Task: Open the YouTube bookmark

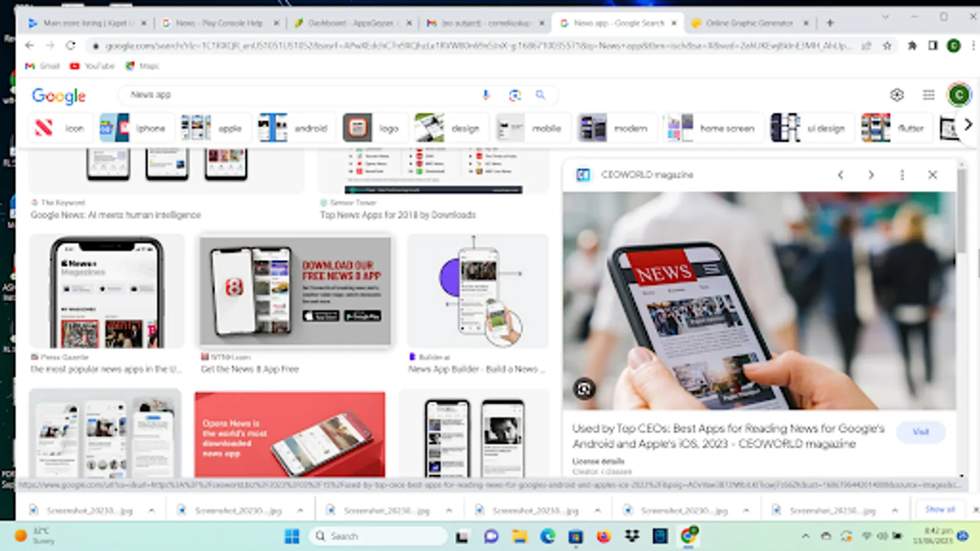Action: click(92, 66)
